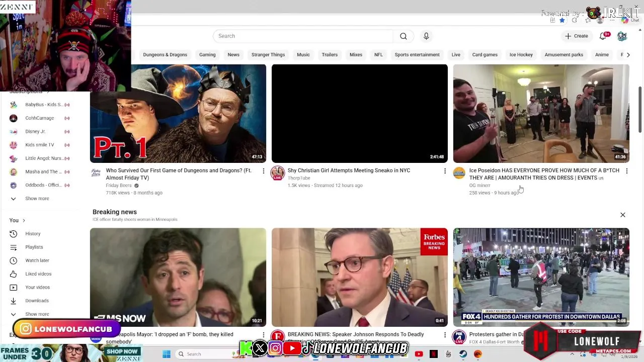Screen dimensions: 644x362
Task: Click Who Survived Our First Game title
Action: pos(179,174)
